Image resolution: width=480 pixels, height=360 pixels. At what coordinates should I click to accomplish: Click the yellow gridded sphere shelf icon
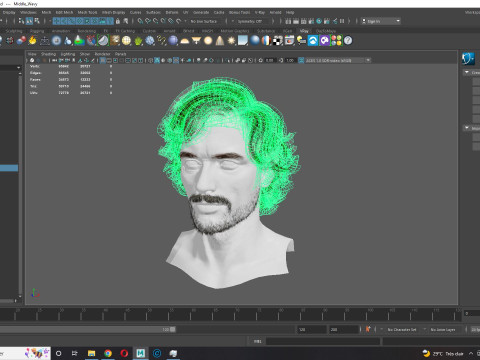click(x=126, y=41)
